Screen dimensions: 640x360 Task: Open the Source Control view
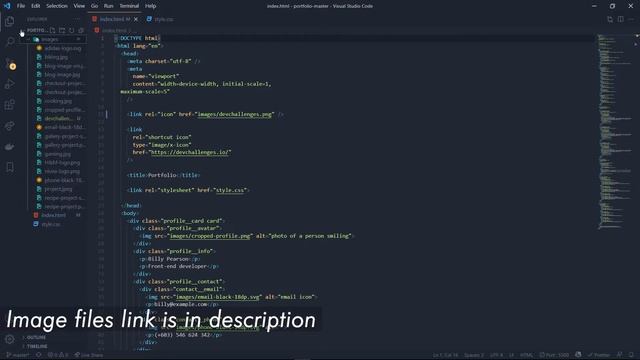click(10, 63)
